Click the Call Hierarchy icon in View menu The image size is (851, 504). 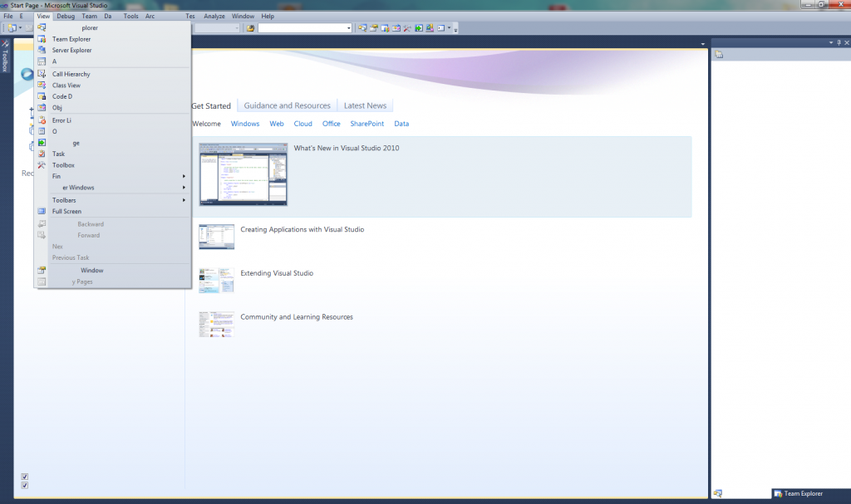click(42, 74)
